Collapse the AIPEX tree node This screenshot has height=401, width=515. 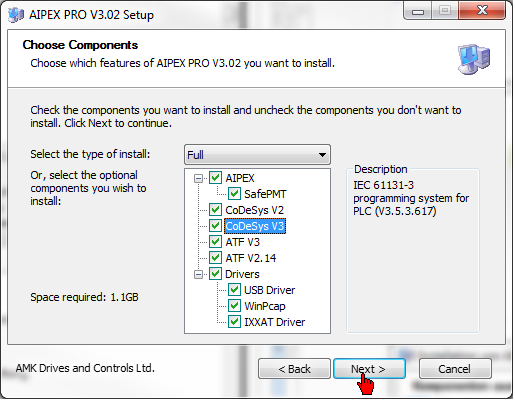click(x=198, y=178)
